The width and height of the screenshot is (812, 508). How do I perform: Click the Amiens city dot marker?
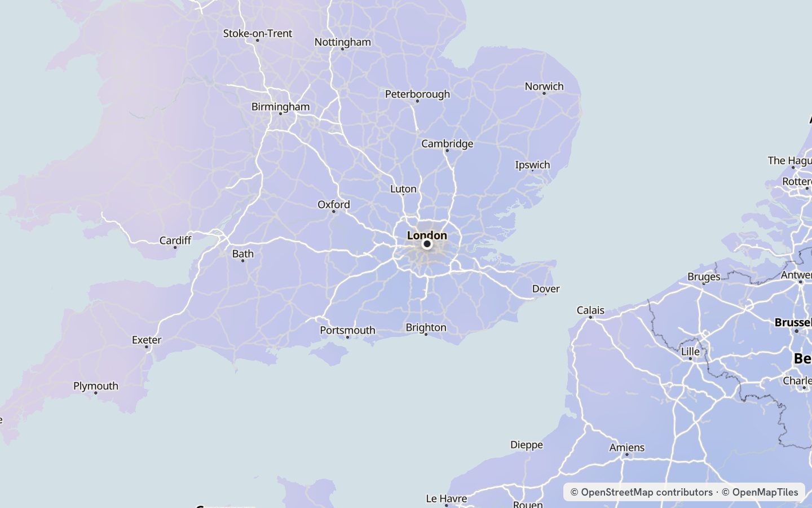click(627, 454)
